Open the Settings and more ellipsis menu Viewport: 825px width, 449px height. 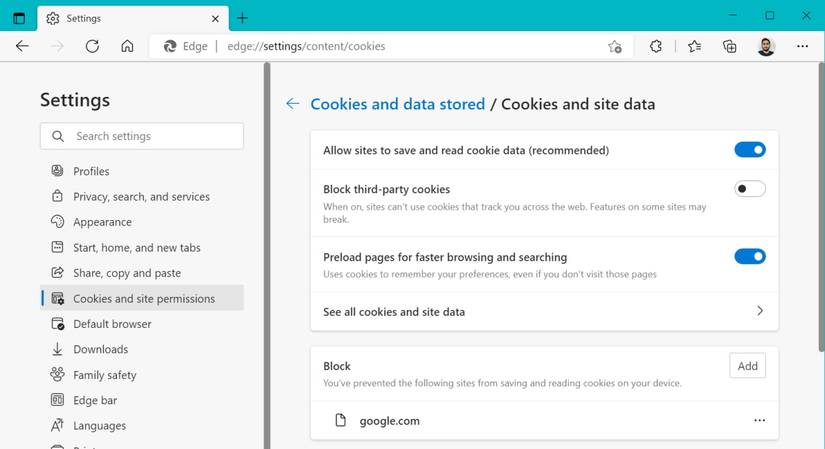click(x=802, y=46)
